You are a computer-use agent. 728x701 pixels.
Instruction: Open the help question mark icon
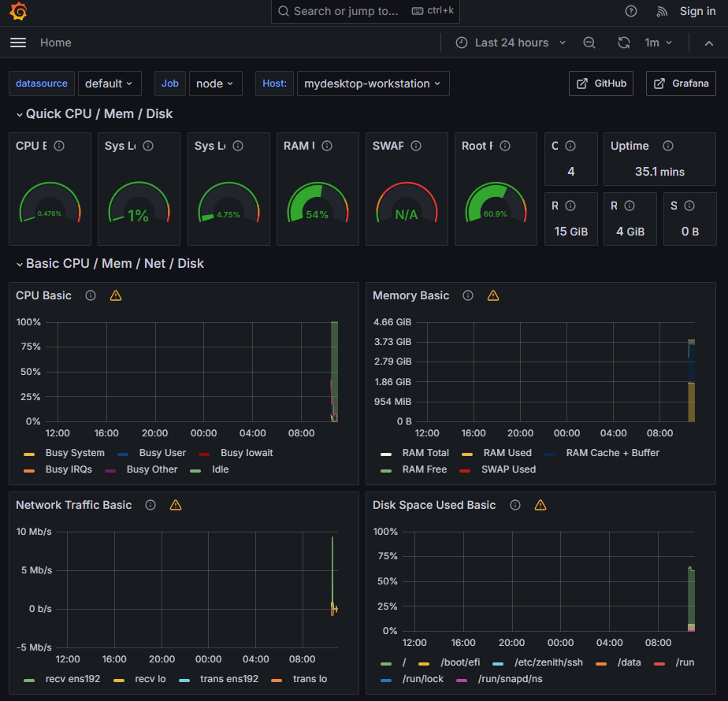[630, 11]
